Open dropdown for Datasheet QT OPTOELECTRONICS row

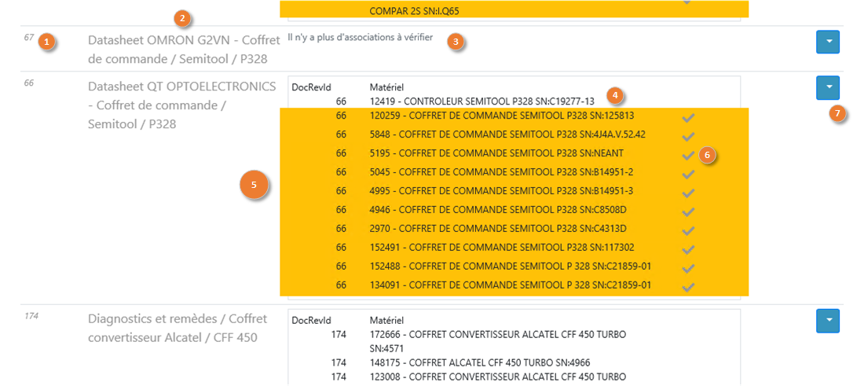point(828,87)
